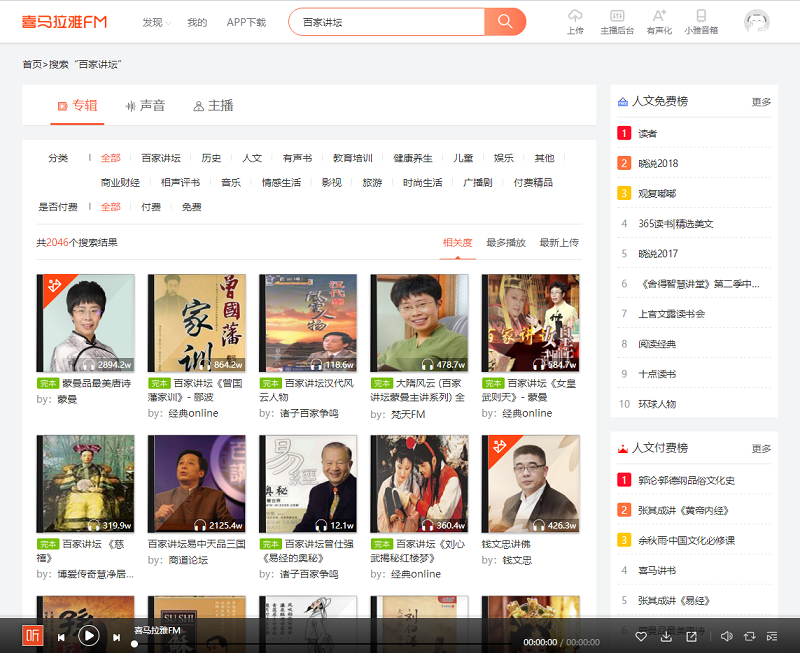Open the 我的 menu
The height and width of the screenshot is (653, 800).
click(197, 22)
